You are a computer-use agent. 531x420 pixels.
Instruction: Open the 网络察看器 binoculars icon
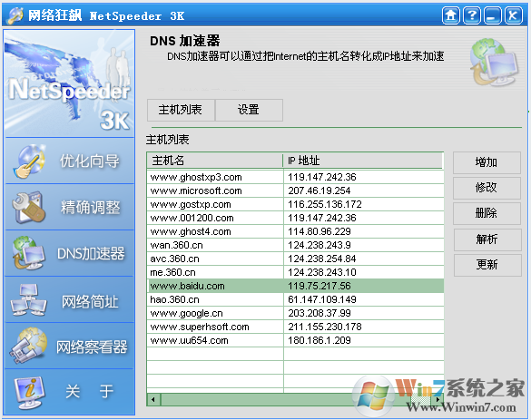[x=28, y=346]
